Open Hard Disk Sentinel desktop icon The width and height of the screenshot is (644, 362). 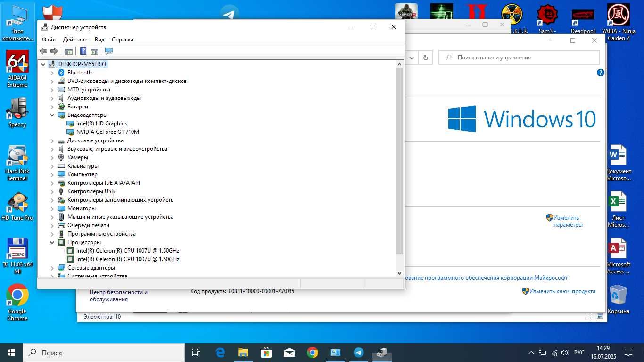[17, 163]
